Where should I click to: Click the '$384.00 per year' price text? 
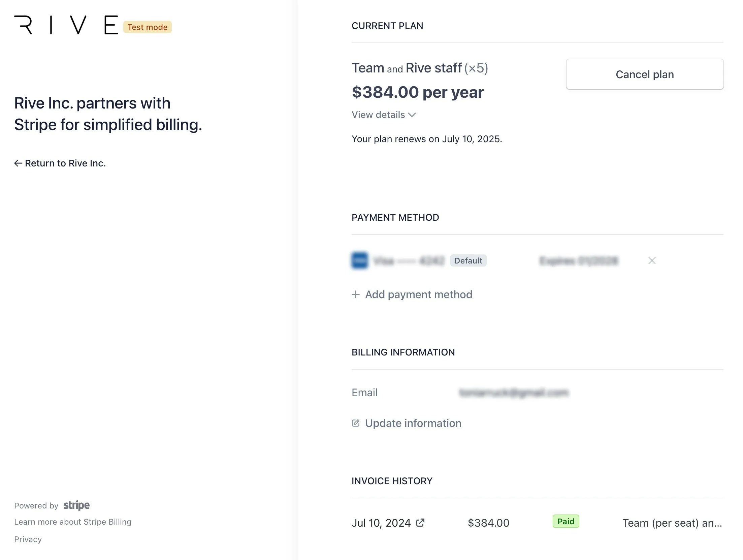pyautogui.click(x=418, y=92)
